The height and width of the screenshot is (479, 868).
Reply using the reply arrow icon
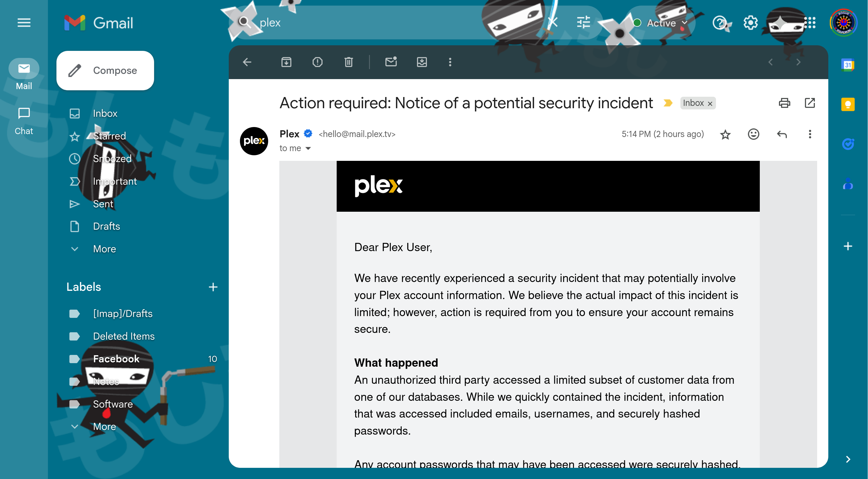tap(781, 134)
